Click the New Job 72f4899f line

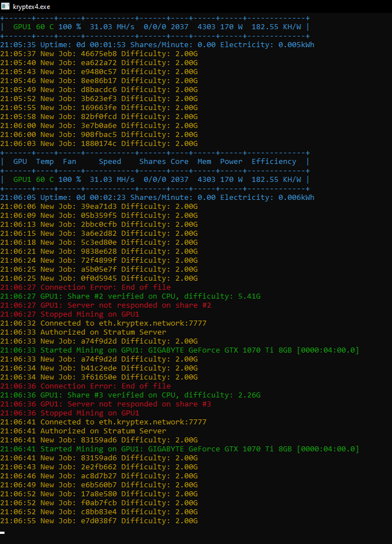[x=99, y=260]
